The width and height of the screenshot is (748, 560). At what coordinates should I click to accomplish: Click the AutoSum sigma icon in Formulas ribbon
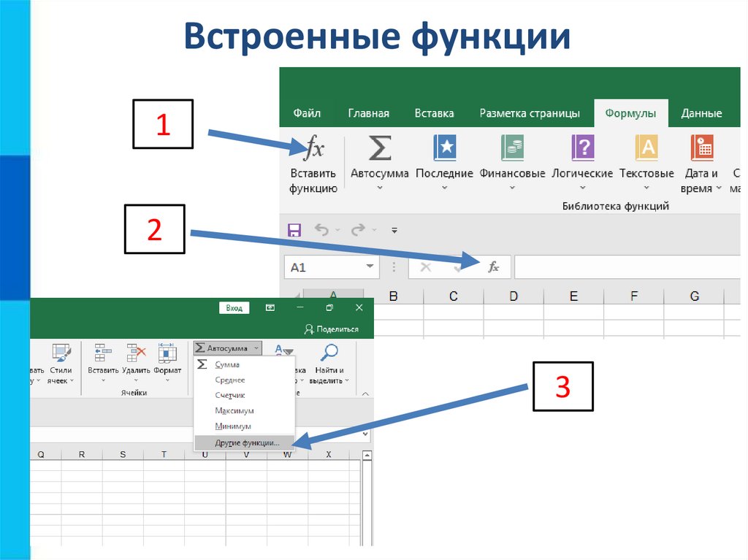380,147
